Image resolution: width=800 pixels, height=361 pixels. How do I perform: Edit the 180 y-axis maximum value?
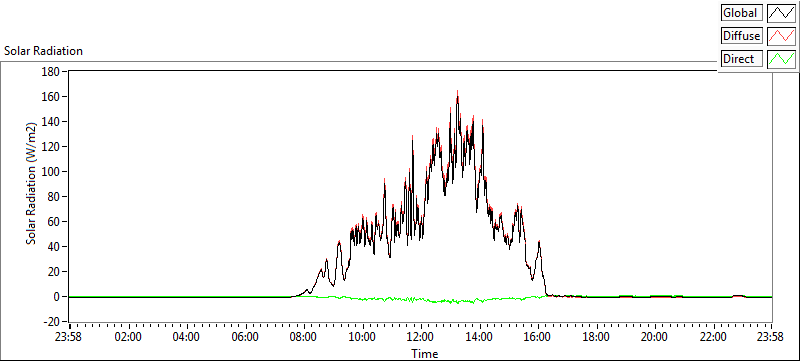[x=51, y=71]
